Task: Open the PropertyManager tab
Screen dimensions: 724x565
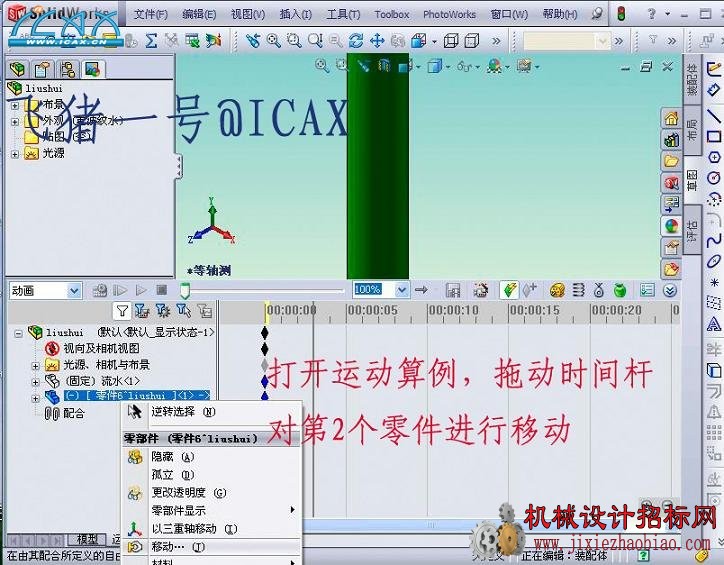Action: click(x=42, y=69)
